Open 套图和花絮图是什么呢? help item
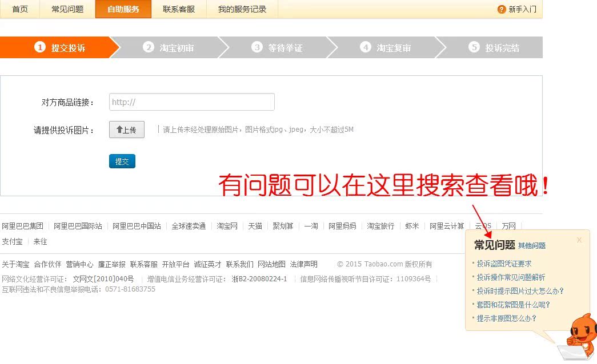The height and width of the screenshot is (364, 597). (x=513, y=305)
